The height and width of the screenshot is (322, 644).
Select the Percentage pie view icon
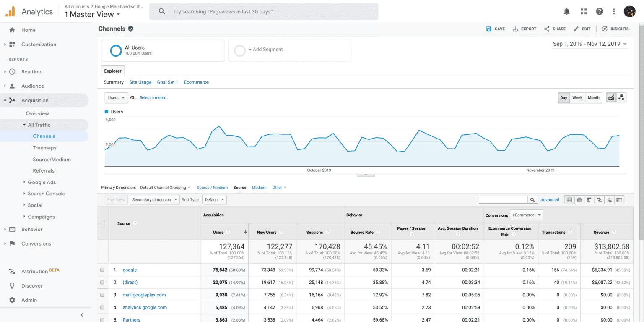click(579, 200)
